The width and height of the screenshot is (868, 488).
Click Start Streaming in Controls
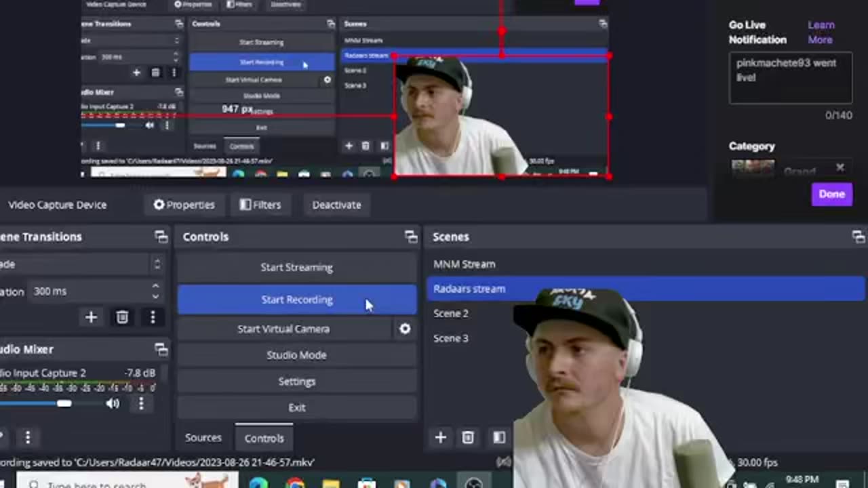pos(297,267)
